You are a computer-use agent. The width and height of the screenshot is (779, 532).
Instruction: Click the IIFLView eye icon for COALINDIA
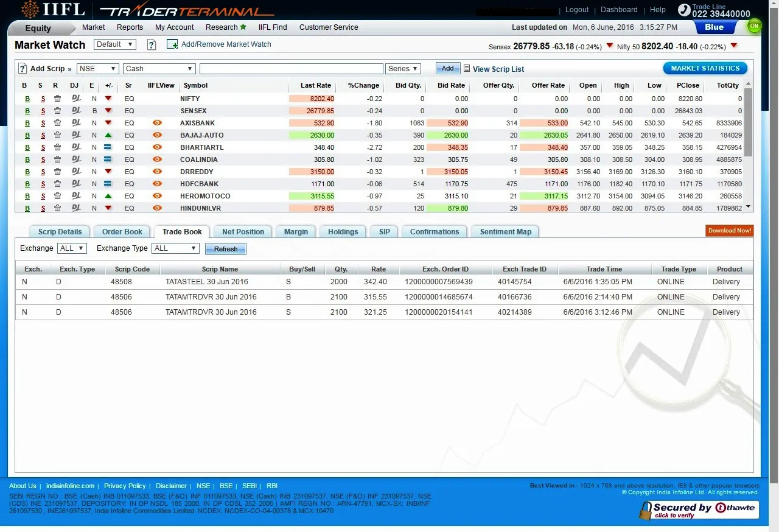coord(157,159)
